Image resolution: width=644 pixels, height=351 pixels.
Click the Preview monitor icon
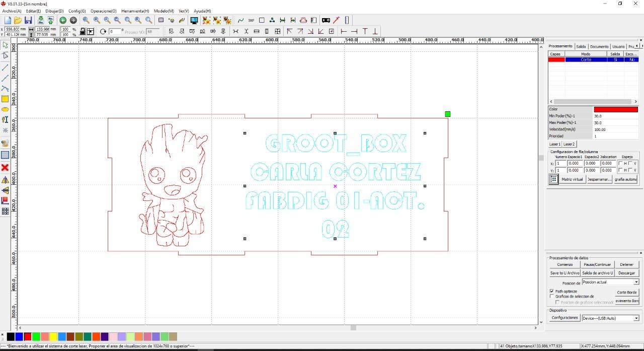pyautogui.click(x=194, y=20)
